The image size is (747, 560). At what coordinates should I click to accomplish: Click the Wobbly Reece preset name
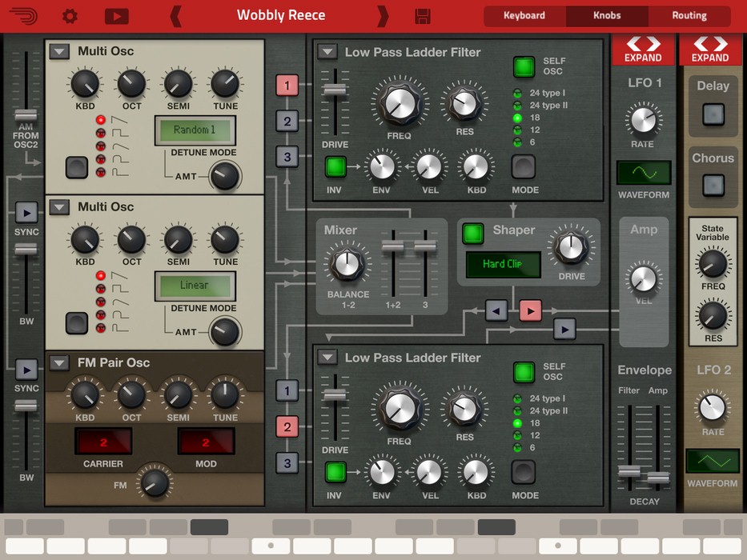click(280, 16)
